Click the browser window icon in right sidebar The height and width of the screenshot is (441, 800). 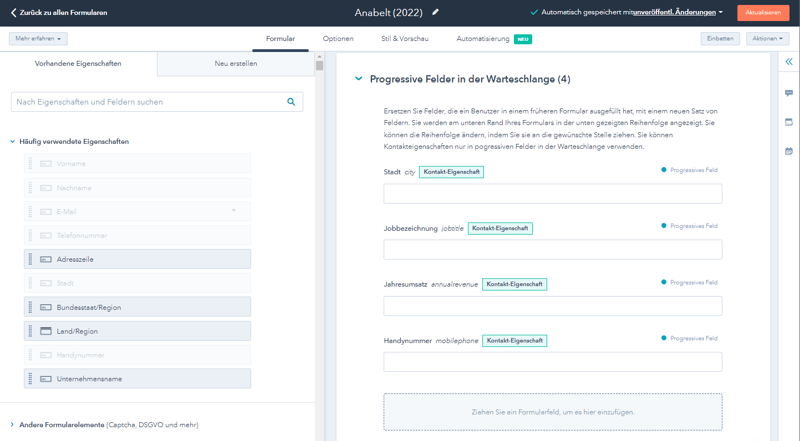[x=788, y=122]
